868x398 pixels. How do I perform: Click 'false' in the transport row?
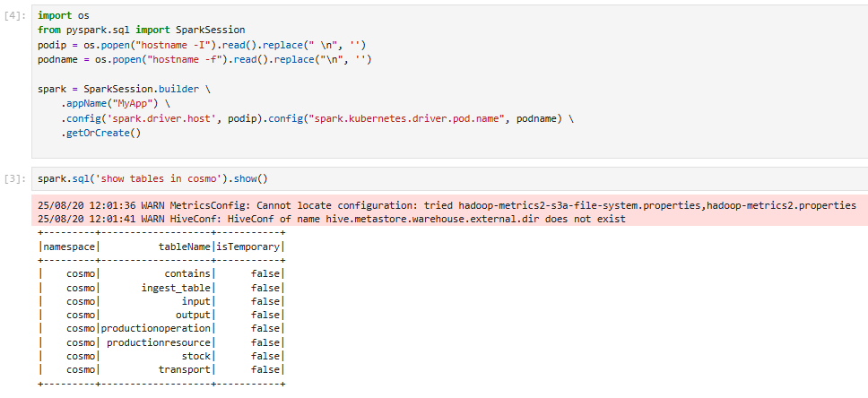pos(265,369)
